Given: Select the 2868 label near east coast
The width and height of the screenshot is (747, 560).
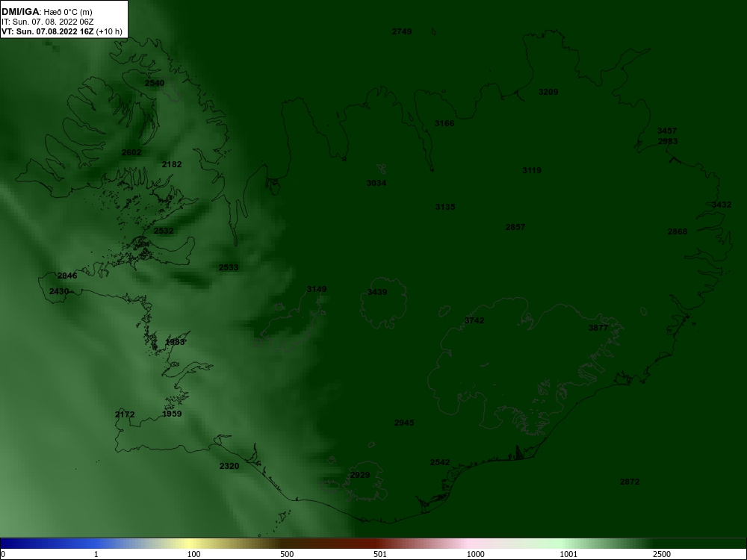Looking at the screenshot, I should coord(678,231).
